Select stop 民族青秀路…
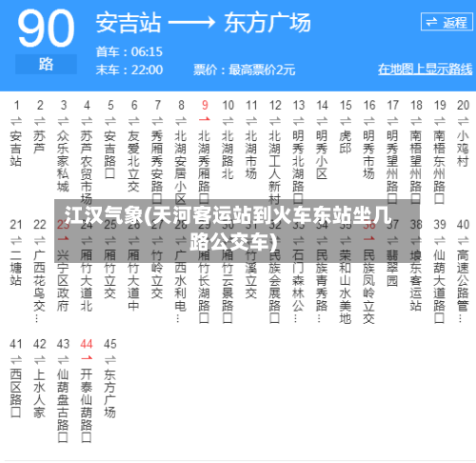 322,286
